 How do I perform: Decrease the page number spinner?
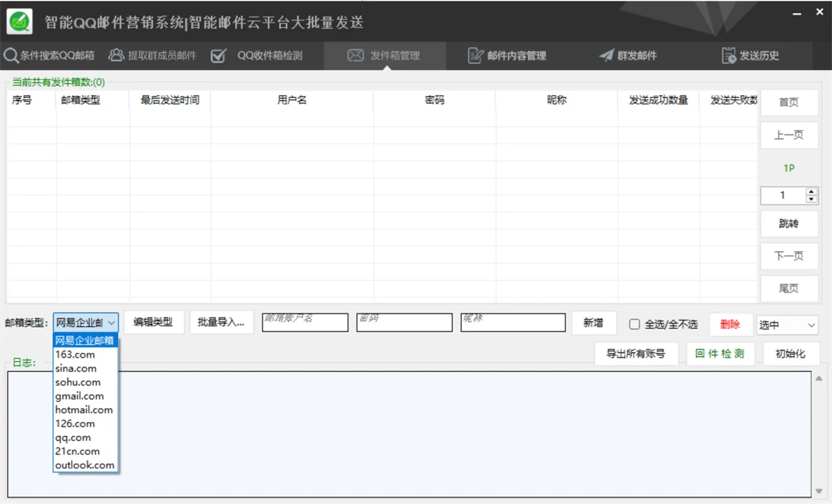(812, 200)
